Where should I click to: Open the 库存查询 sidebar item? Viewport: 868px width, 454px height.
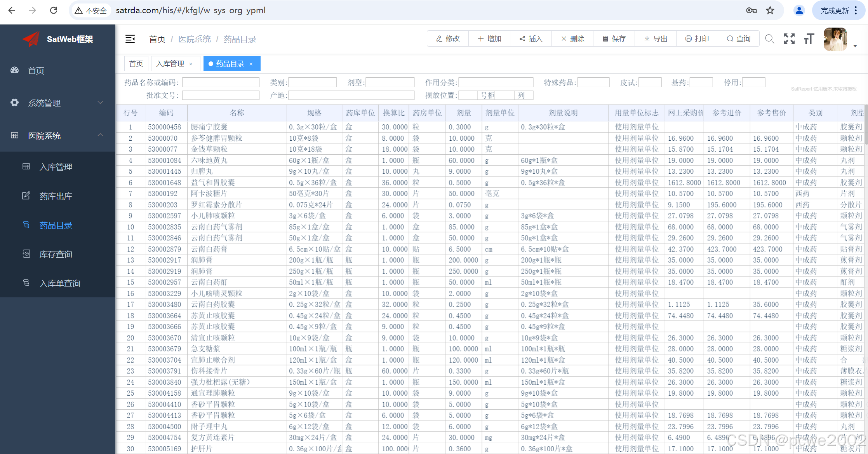[x=56, y=254]
